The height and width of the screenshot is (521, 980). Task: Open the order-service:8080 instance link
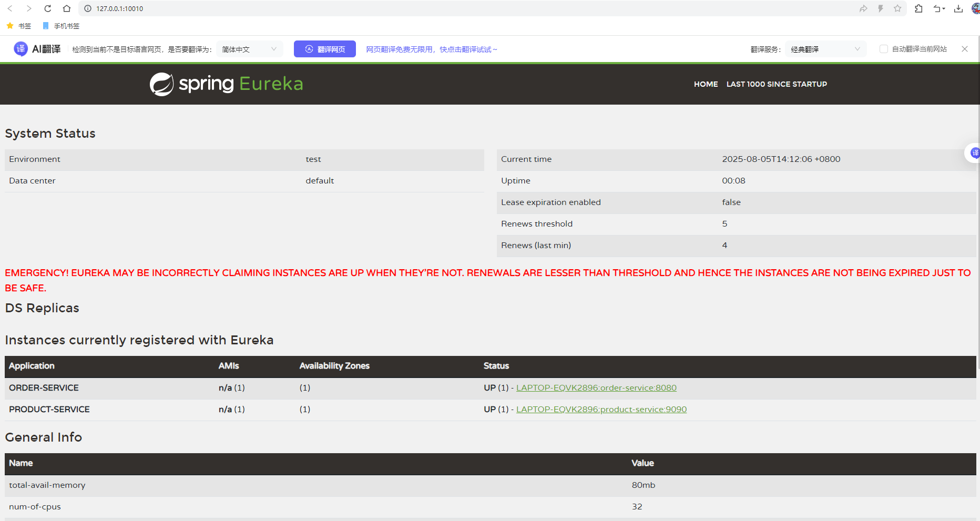pyautogui.click(x=596, y=387)
